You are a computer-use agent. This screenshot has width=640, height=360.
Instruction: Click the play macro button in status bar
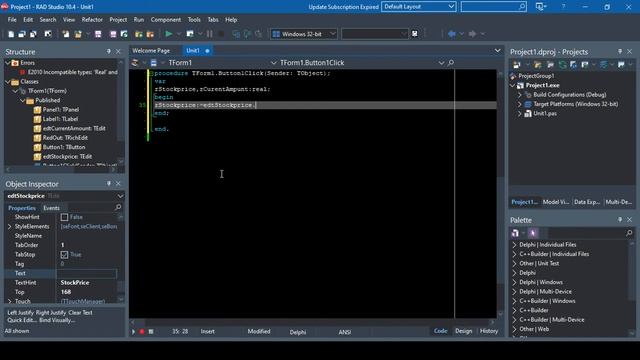tap(133, 332)
